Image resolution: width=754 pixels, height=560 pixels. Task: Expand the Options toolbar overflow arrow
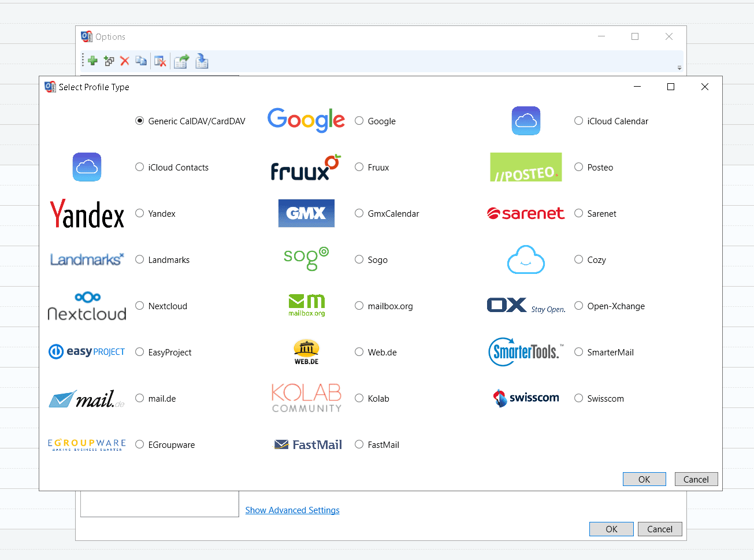point(679,68)
